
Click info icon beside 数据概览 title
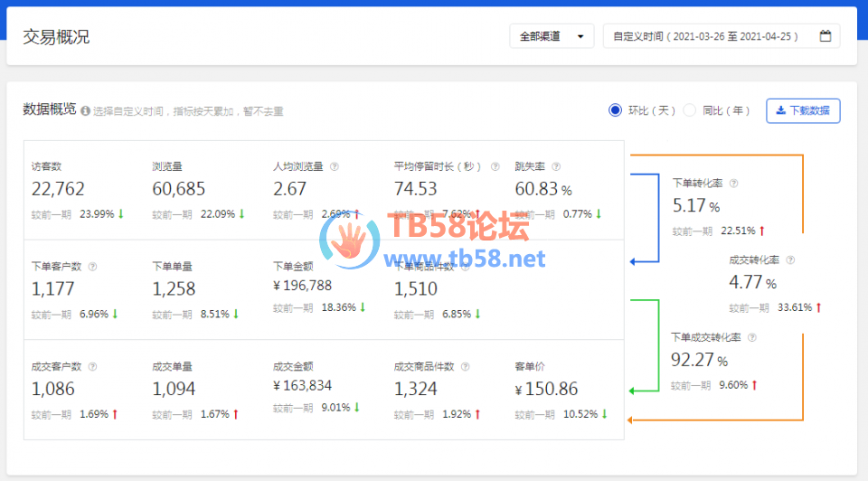pyautogui.click(x=85, y=111)
